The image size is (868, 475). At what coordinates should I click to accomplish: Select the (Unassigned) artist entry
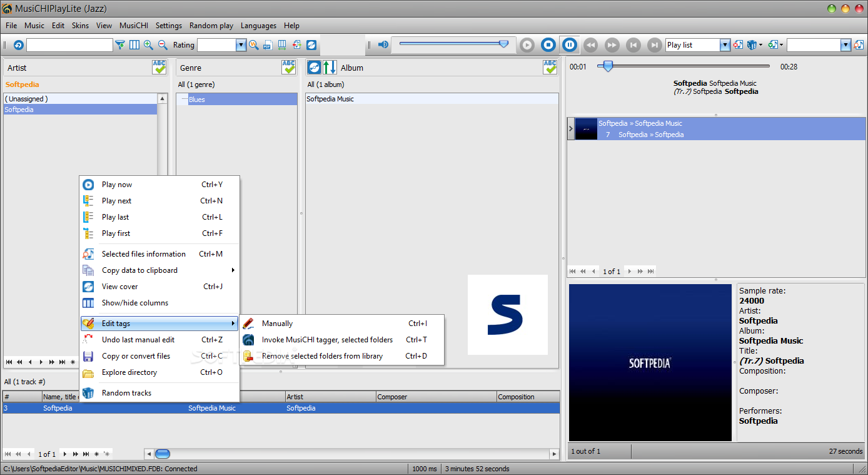coord(80,99)
